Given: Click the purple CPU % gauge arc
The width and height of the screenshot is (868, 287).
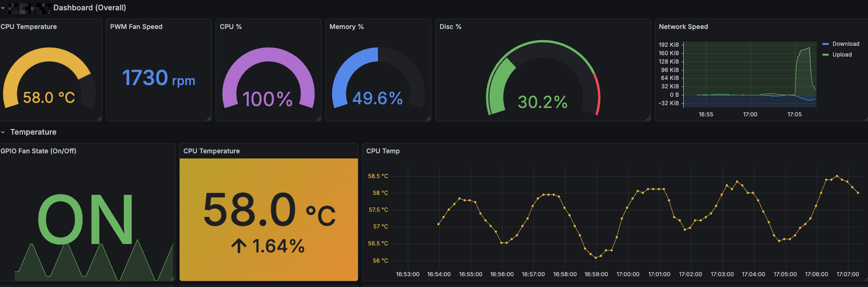Looking at the screenshot, I should (268, 54).
